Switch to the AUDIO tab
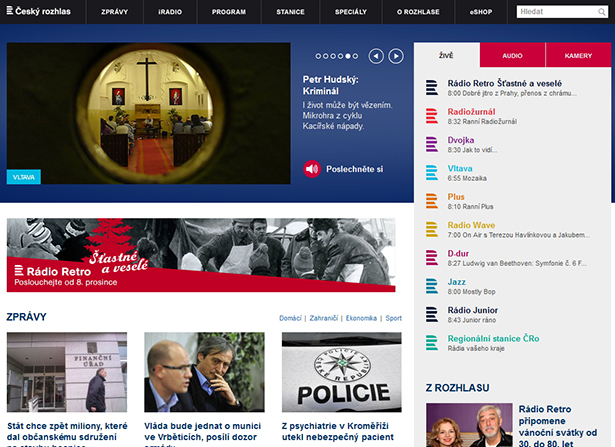The width and height of the screenshot is (615, 447). (x=512, y=55)
